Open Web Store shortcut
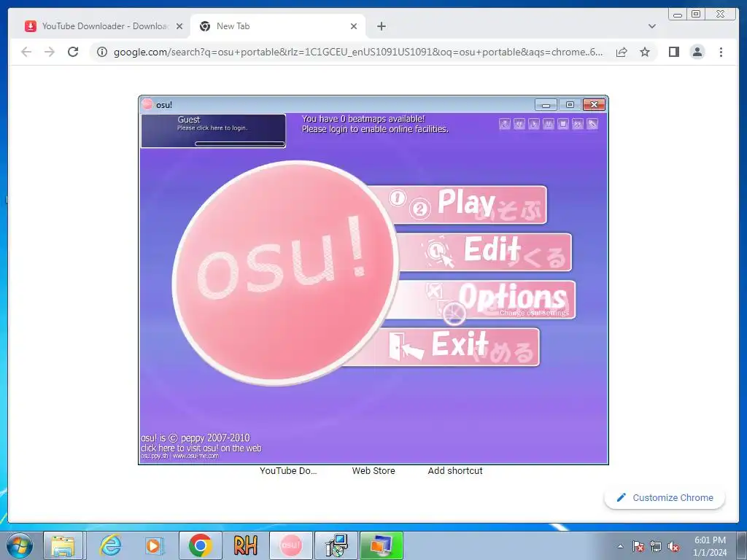Viewport: 747px width, 560px height. pos(373,470)
